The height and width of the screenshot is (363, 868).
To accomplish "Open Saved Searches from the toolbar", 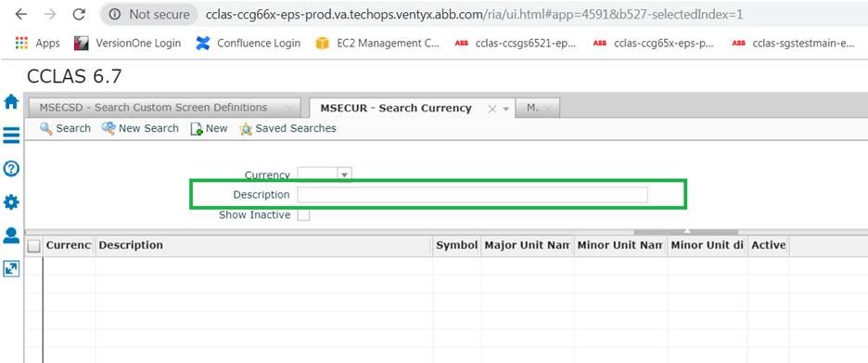I will click(287, 128).
